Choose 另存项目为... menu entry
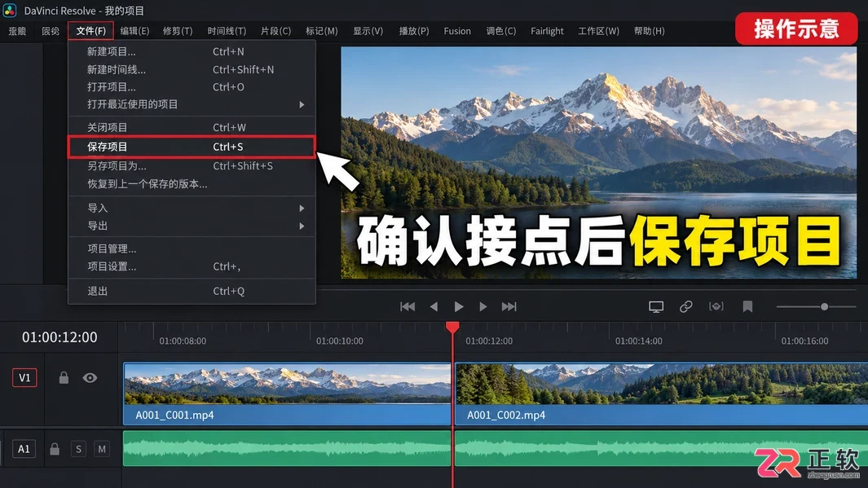 (x=191, y=166)
